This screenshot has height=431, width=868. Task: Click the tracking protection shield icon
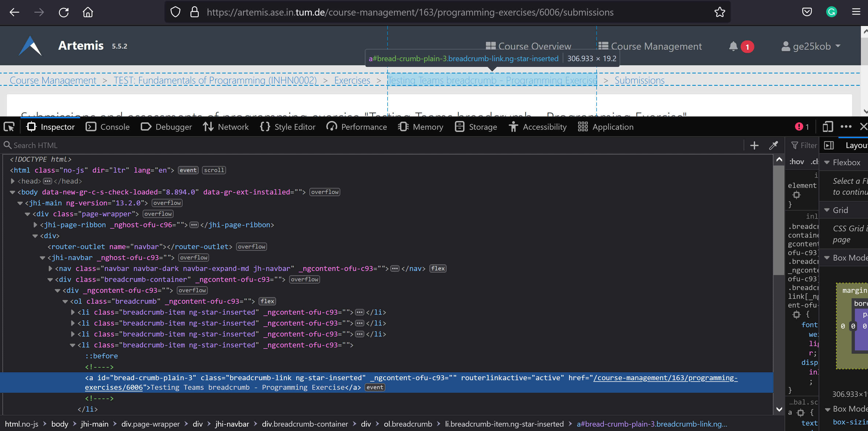pyautogui.click(x=175, y=12)
